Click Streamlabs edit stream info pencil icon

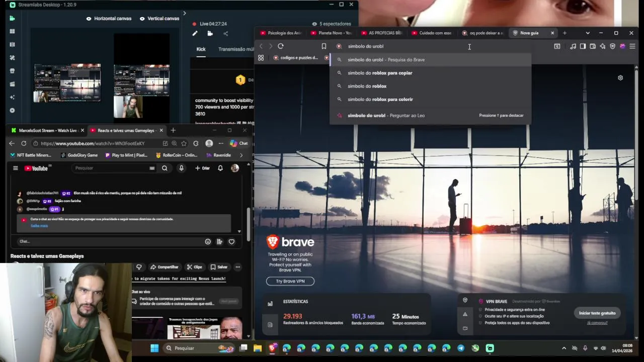(195, 34)
